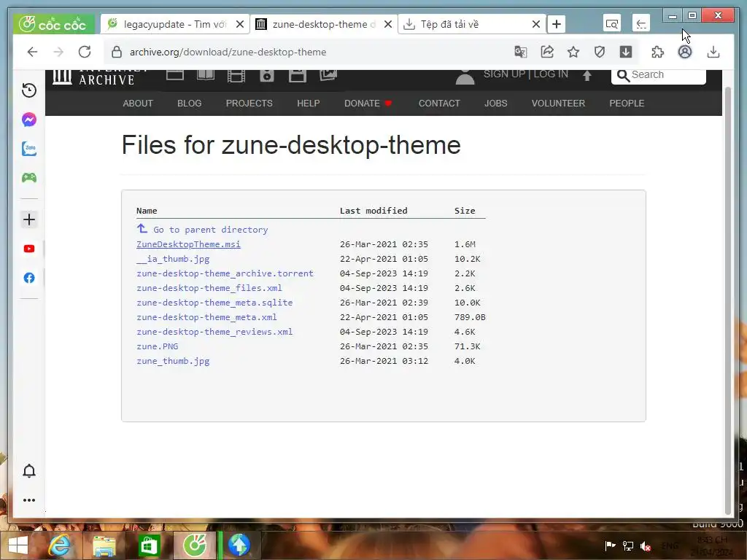
Task: Open zune-desktop-theme_reviews.xml link
Action: (214, 332)
